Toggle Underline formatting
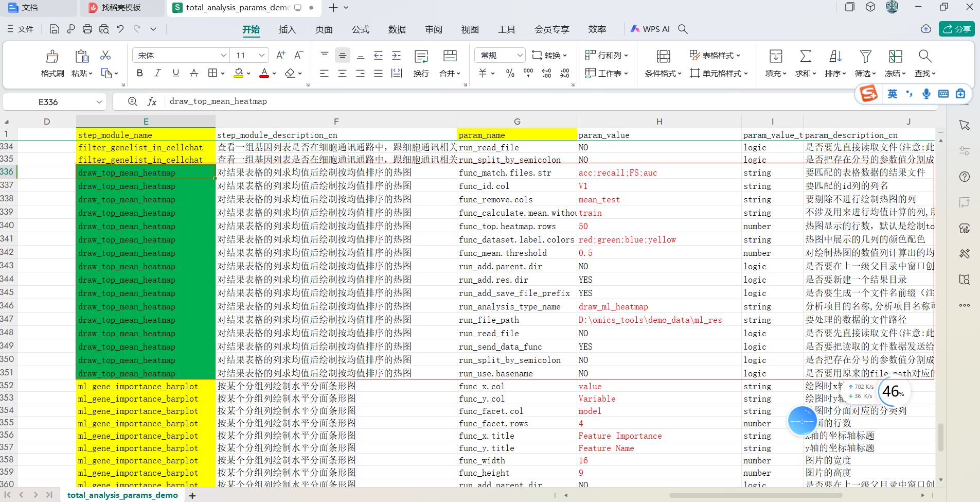The height and width of the screenshot is (502, 980). [x=175, y=73]
